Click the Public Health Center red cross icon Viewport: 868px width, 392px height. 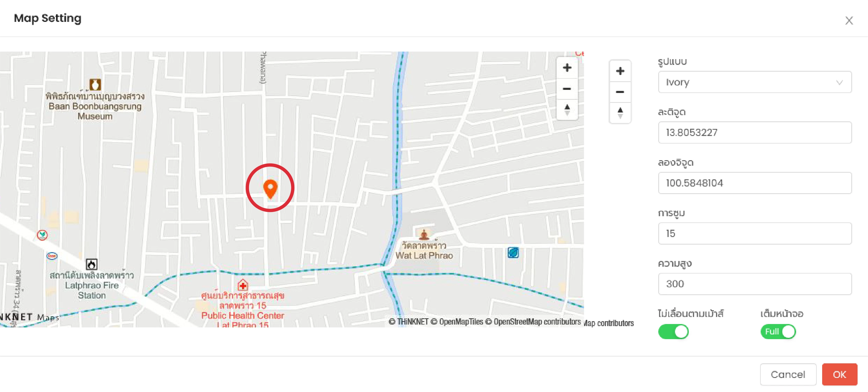point(243,285)
